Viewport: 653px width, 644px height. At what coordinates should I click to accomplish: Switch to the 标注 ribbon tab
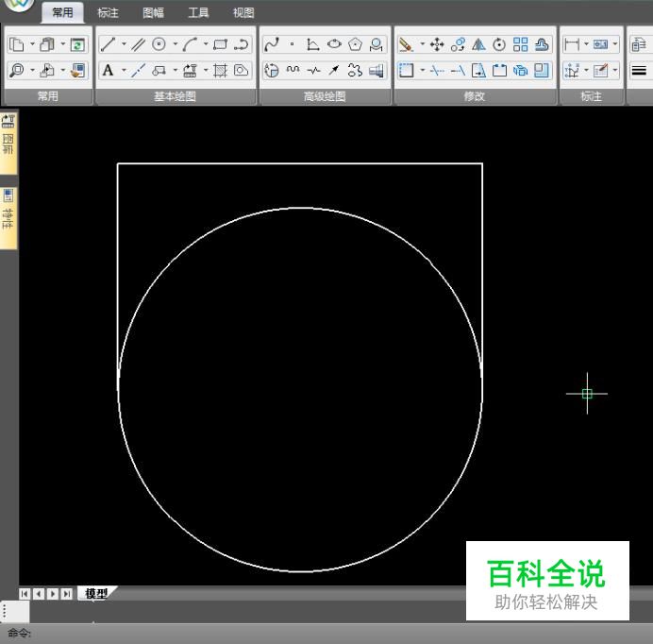108,13
